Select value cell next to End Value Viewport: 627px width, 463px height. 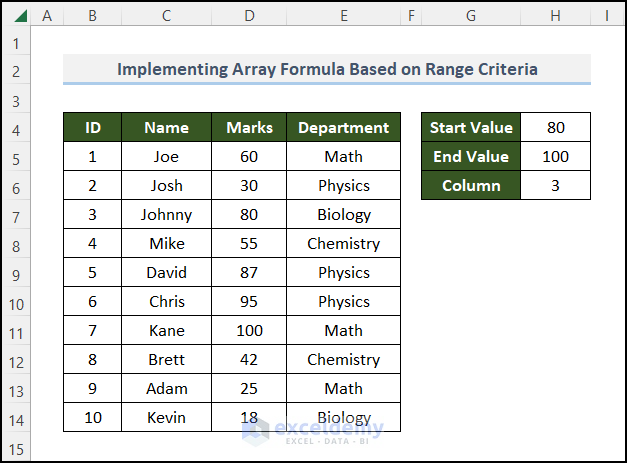click(x=555, y=157)
